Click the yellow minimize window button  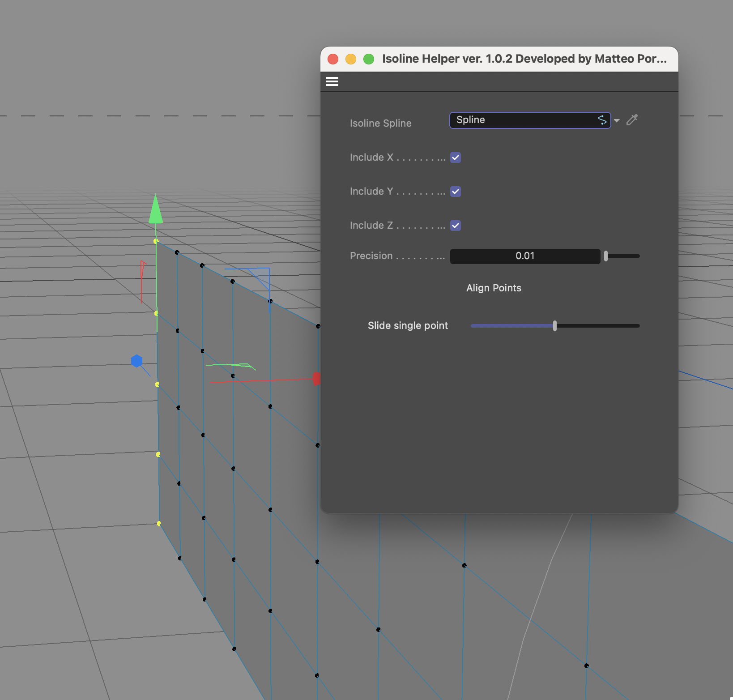coord(351,59)
